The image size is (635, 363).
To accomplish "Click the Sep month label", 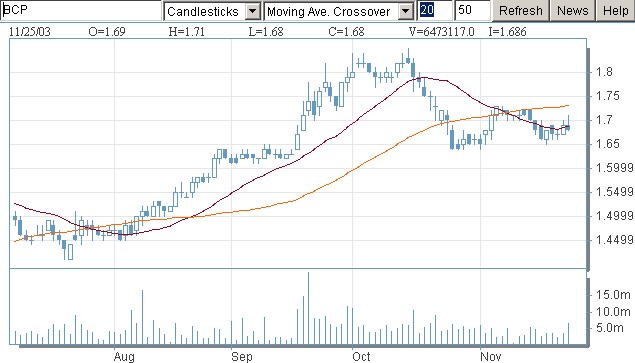I will [241, 357].
